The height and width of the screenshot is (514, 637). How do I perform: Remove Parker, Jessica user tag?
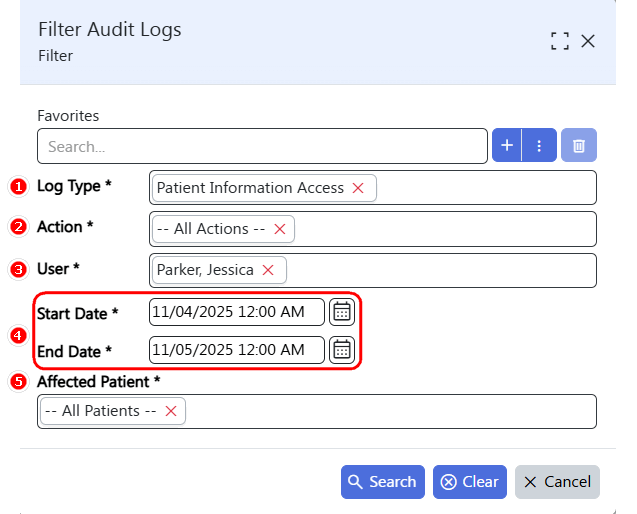[268, 270]
